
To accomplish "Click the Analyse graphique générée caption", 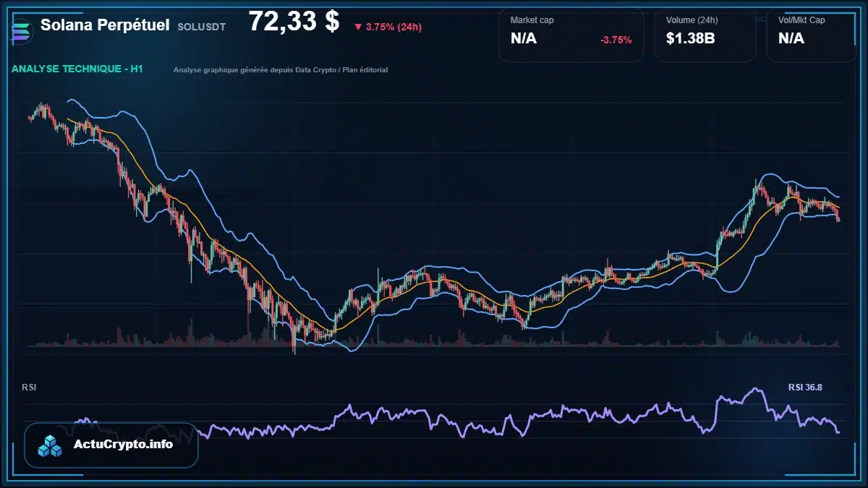I will tap(281, 70).
